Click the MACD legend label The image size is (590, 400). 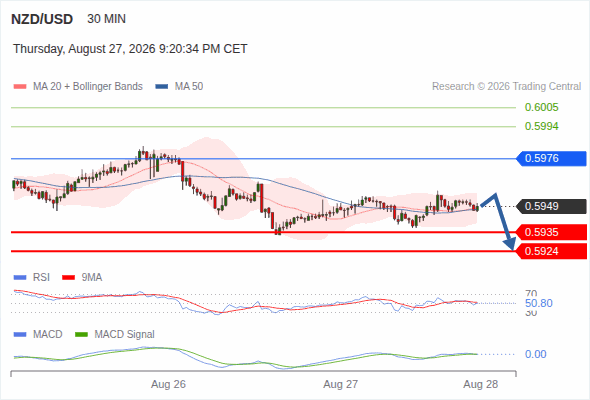47,334
